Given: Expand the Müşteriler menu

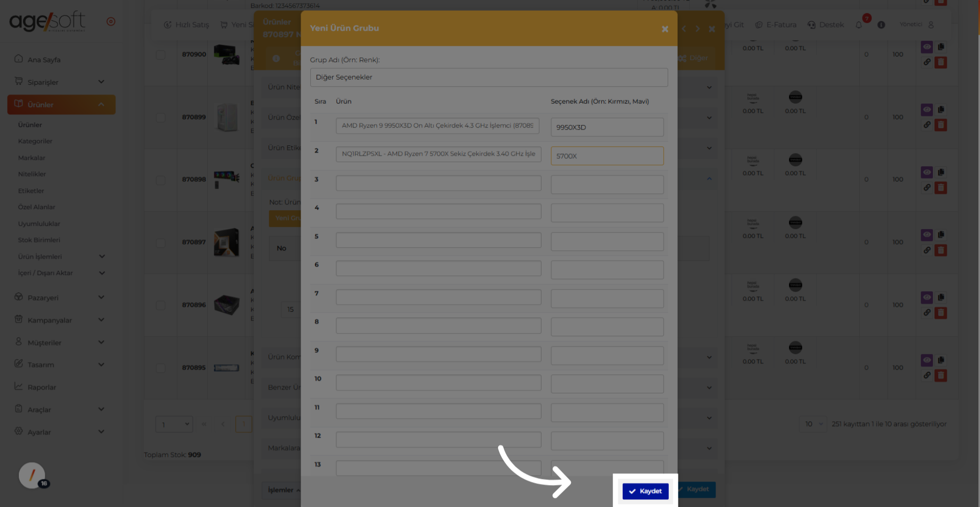Looking at the screenshot, I should [61, 342].
